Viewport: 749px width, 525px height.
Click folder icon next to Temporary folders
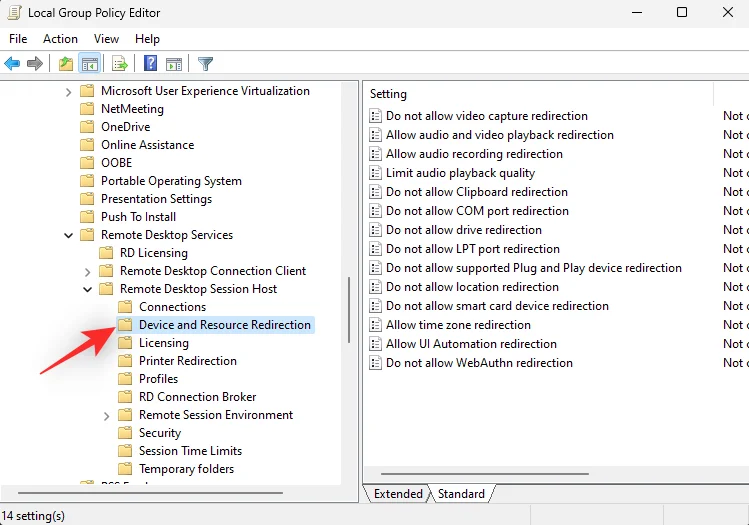[x=125, y=469]
